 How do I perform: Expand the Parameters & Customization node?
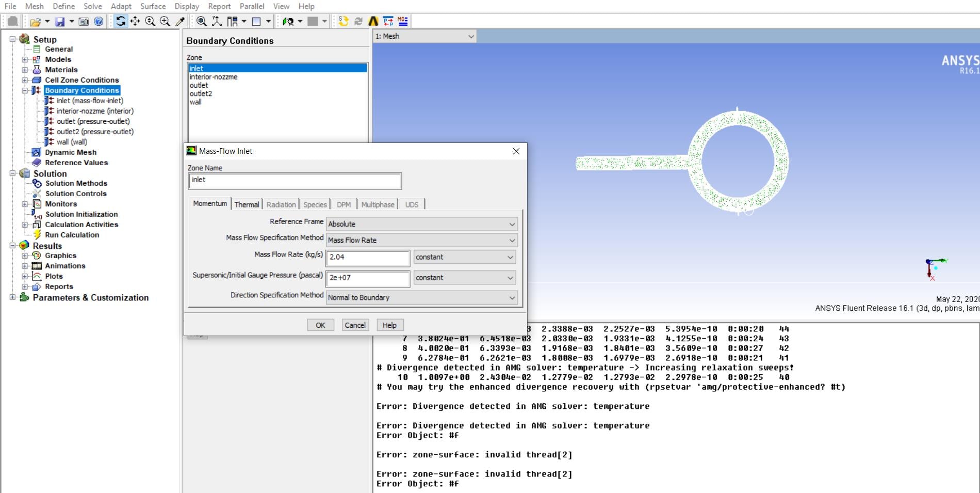click(13, 297)
